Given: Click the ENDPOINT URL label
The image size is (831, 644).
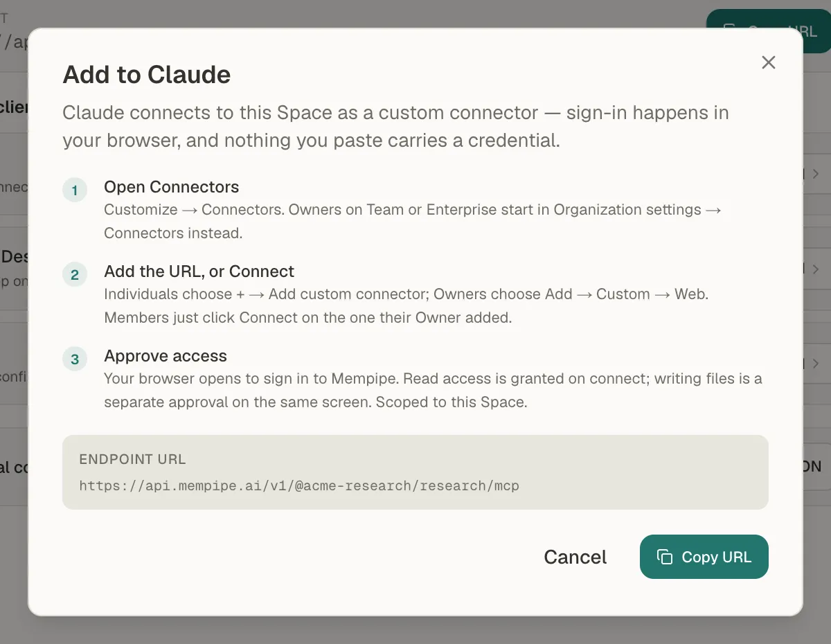Looking at the screenshot, I should pyautogui.click(x=132, y=459).
